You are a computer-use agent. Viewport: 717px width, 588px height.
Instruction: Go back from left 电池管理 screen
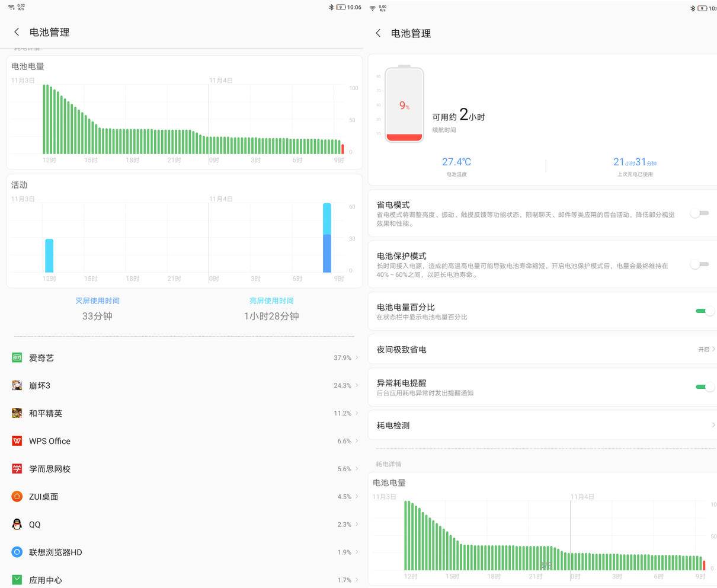[x=17, y=32]
